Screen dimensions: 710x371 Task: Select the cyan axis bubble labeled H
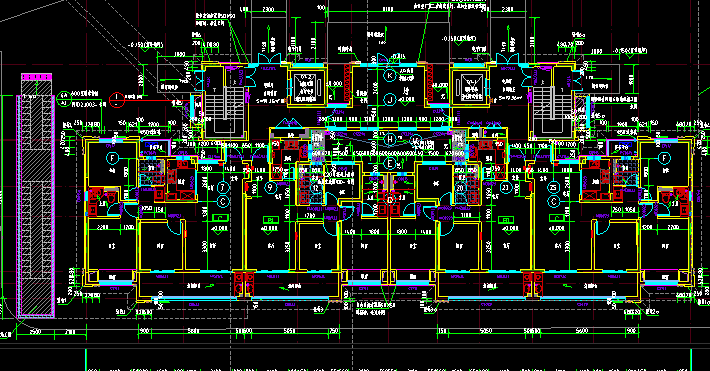[390, 140]
